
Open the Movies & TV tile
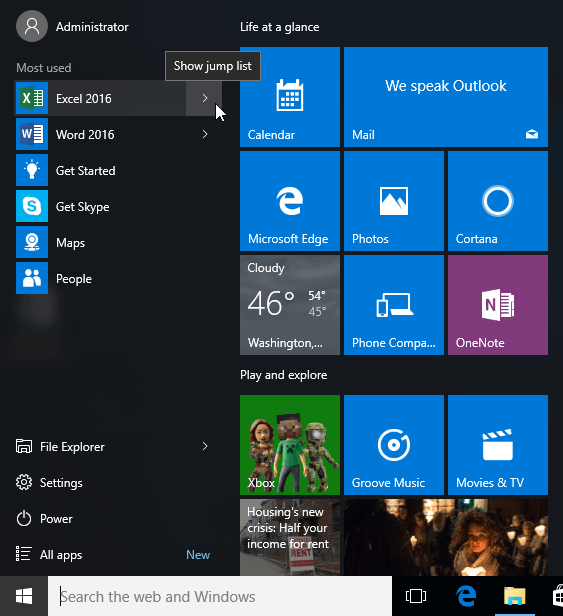(x=498, y=445)
